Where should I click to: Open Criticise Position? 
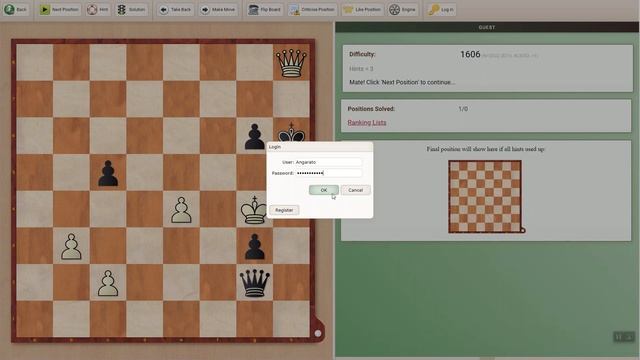tap(312, 9)
